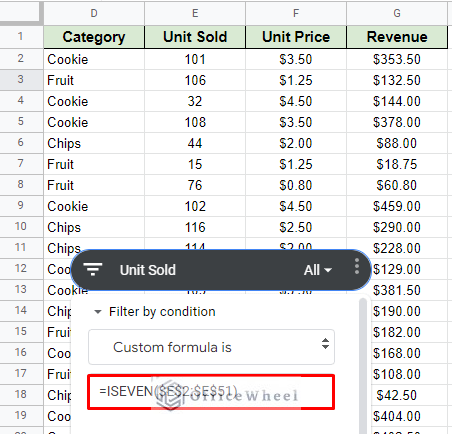Image resolution: width=452 pixels, height=434 pixels.
Task: Click revenue cell $42.50
Action: [x=409, y=395]
